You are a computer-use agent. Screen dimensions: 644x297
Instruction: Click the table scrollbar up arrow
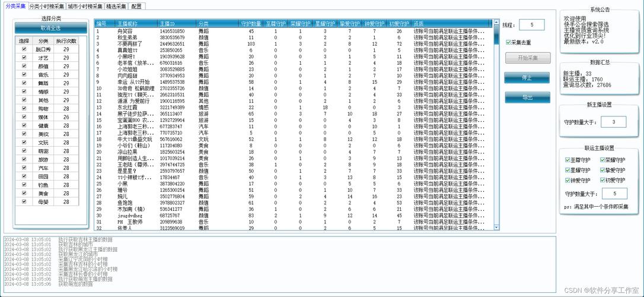496,22
